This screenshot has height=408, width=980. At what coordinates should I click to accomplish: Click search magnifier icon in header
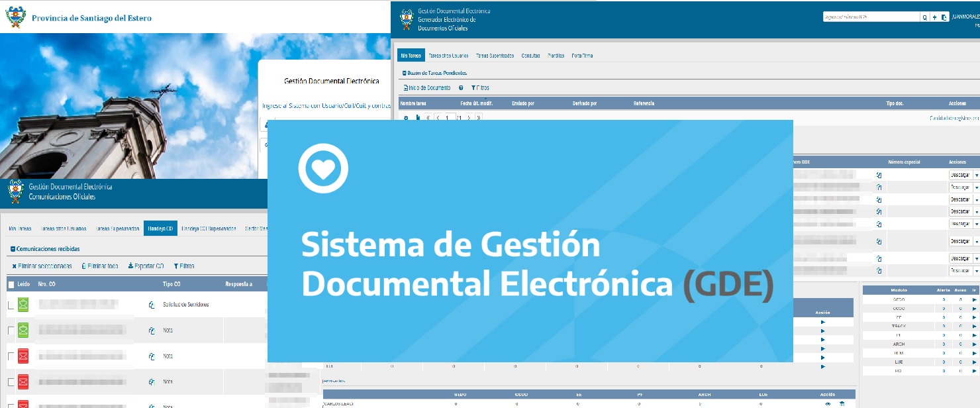click(925, 18)
